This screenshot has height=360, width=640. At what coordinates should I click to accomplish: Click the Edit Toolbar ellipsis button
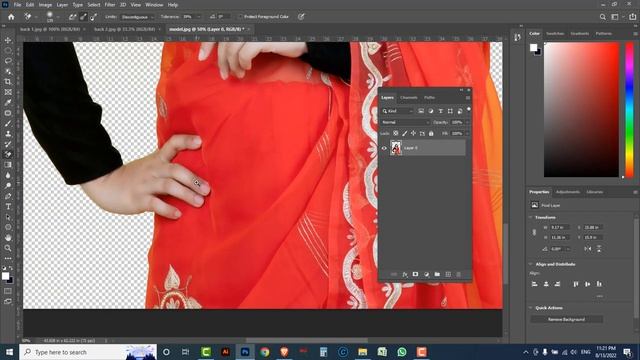click(8, 258)
